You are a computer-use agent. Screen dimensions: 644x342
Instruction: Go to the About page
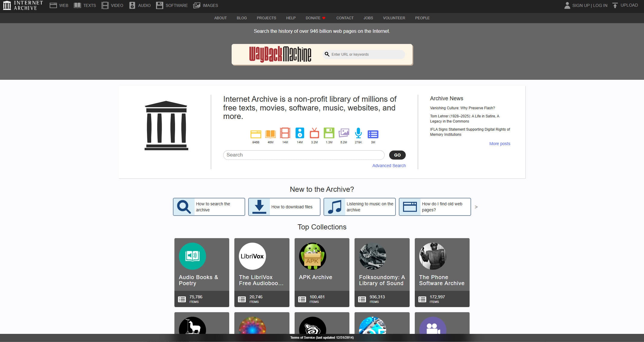point(220,18)
